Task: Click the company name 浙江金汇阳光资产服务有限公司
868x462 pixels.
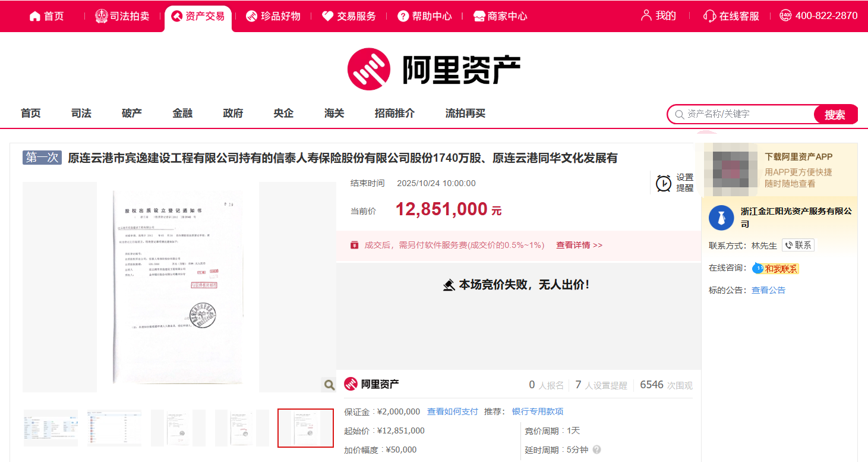Action: (x=796, y=218)
